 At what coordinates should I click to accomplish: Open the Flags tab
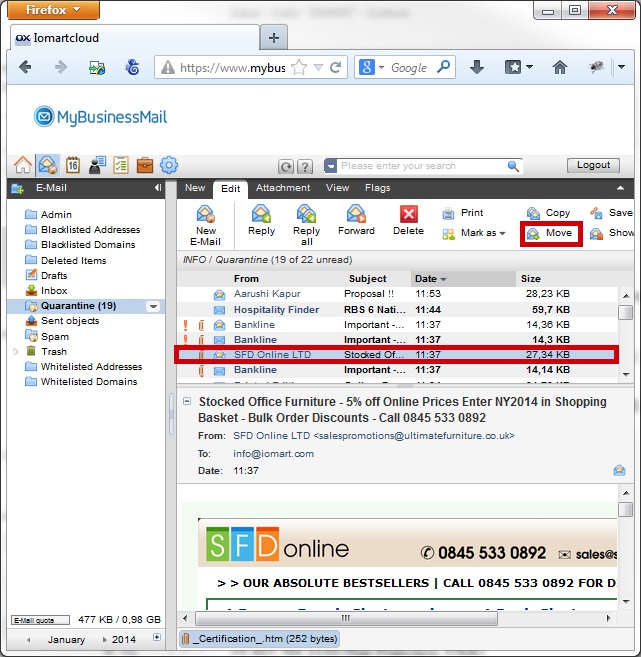377,188
